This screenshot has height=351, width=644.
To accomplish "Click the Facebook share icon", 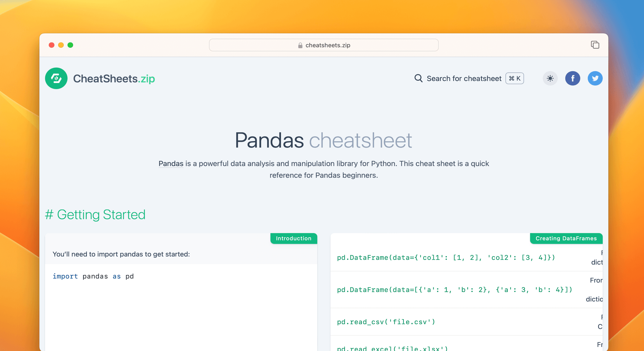I will (573, 78).
